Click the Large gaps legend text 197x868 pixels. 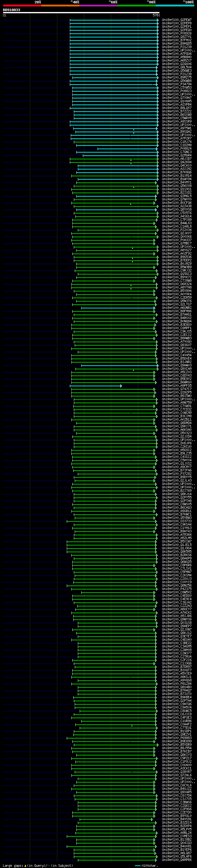[38, 866]
